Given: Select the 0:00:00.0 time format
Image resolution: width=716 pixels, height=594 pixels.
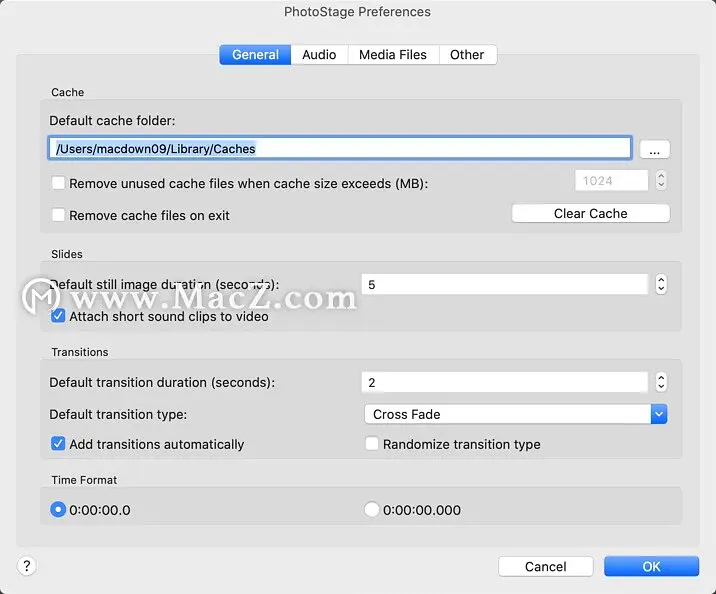Looking at the screenshot, I should point(58,510).
